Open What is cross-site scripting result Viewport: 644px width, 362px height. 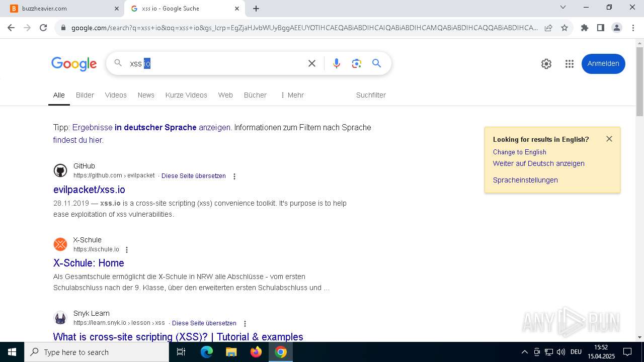(178, 337)
